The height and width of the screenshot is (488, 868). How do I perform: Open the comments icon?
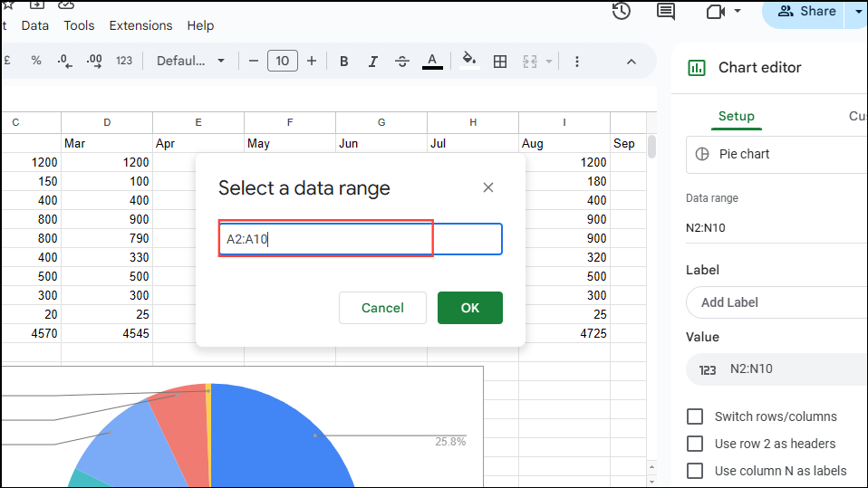click(665, 11)
